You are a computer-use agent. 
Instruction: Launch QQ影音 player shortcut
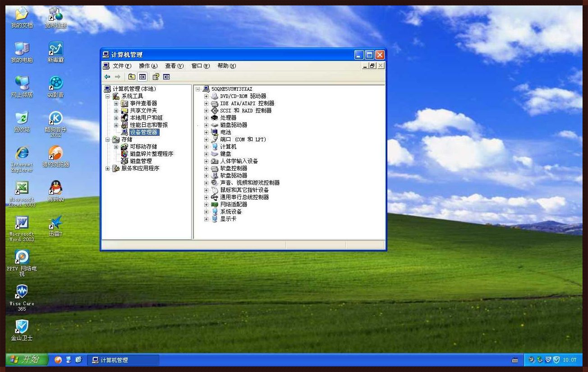56,87
